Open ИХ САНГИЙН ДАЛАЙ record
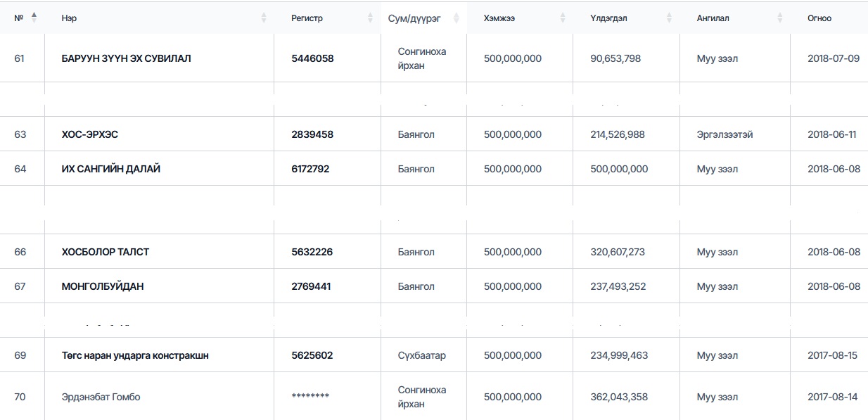This screenshot has height=420, width=868. [x=111, y=169]
